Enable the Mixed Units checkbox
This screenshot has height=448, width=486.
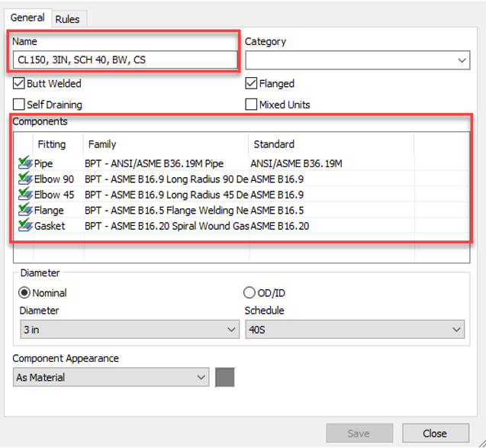[251, 105]
